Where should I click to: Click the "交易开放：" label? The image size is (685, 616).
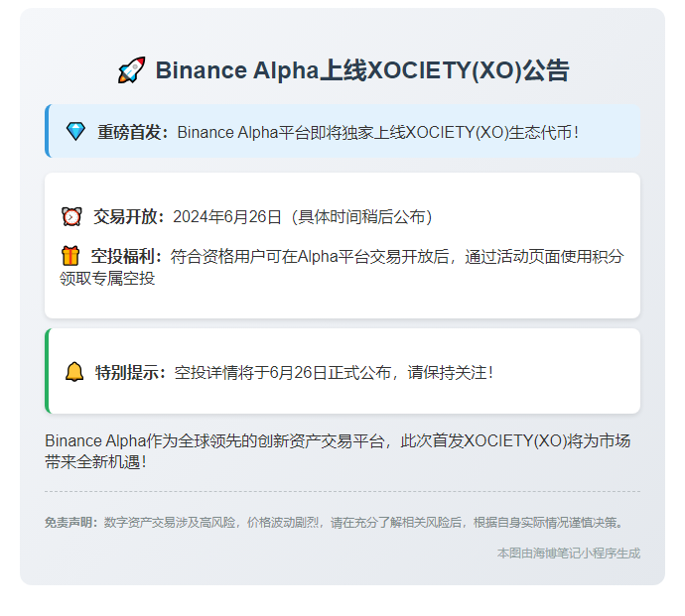(129, 216)
